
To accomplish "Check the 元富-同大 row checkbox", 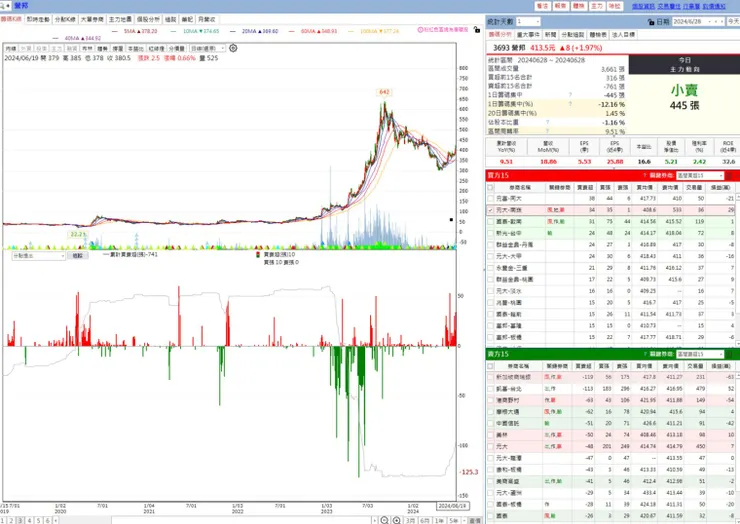I will (x=491, y=199).
